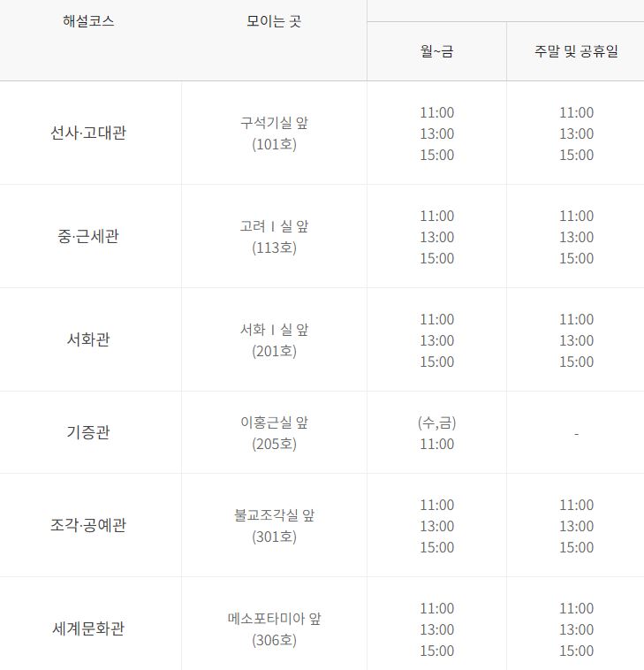Click the 고려 I 실 앞 (113호) meeting place

pyautogui.click(x=274, y=237)
